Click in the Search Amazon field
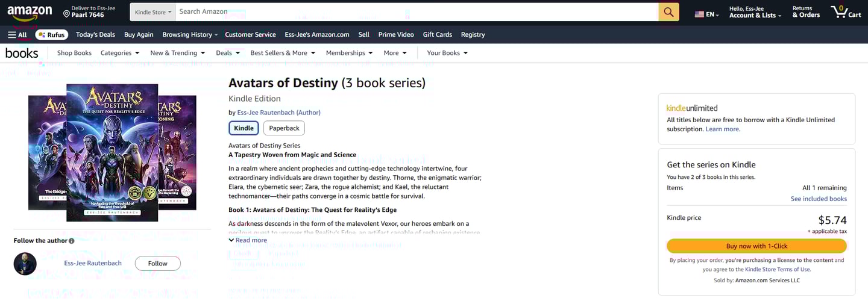This screenshot has height=307, width=868. click(417, 12)
